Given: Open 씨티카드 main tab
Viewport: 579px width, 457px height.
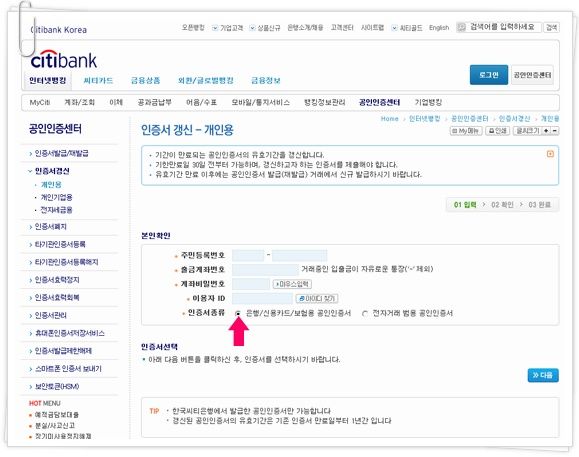Looking at the screenshot, I should (x=98, y=80).
